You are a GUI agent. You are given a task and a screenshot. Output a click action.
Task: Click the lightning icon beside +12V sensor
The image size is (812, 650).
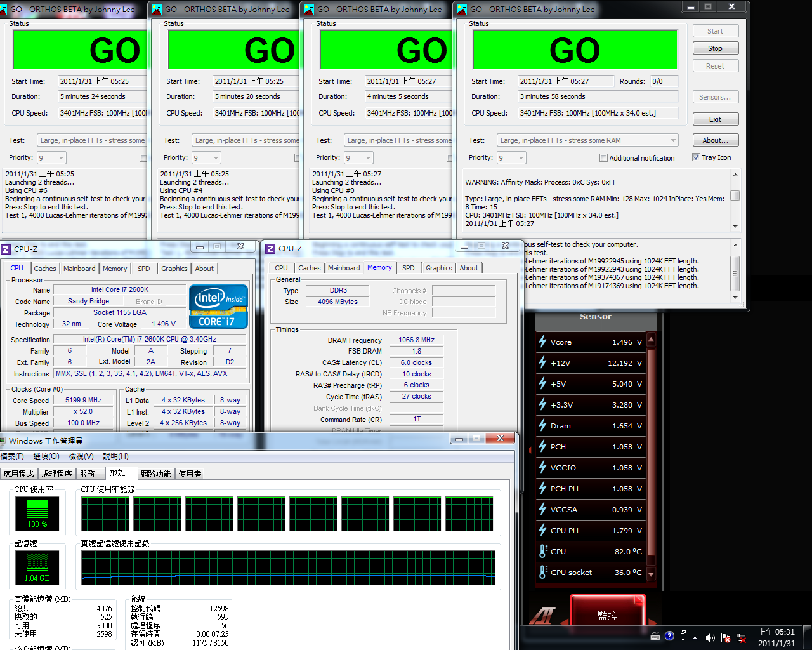542,362
